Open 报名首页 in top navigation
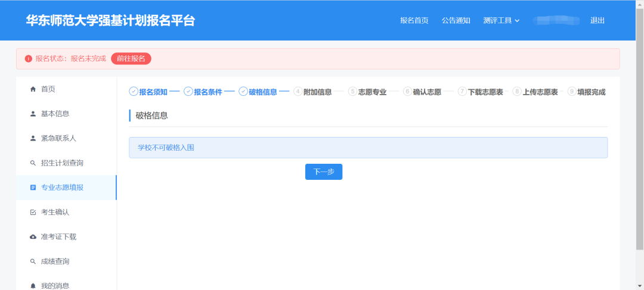 tap(414, 20)
